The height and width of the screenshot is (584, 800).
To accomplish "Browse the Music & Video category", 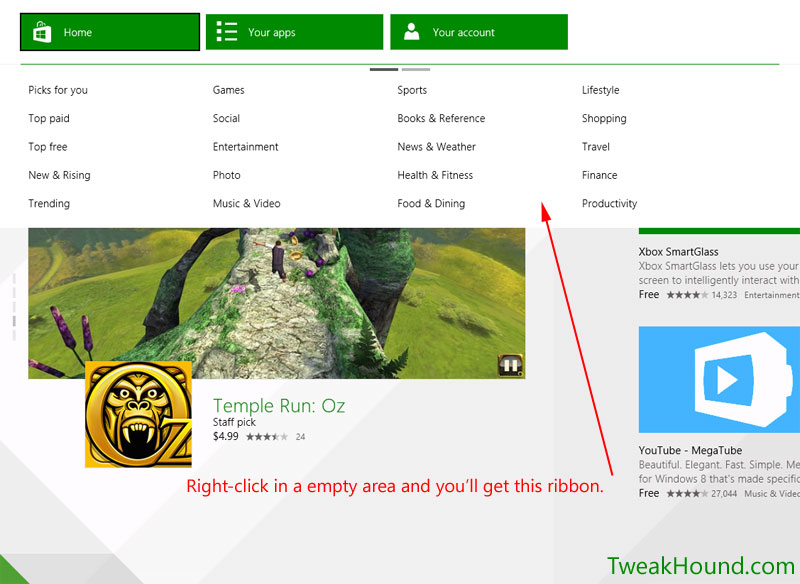I will click(246, 204).
